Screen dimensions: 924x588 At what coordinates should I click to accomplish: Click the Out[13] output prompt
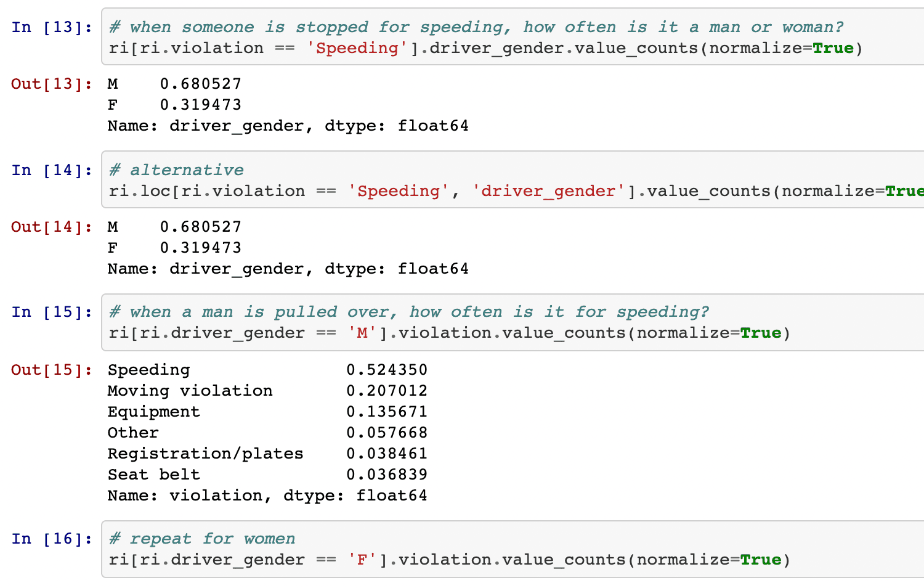pyautogui.click(x=52, y=84)
